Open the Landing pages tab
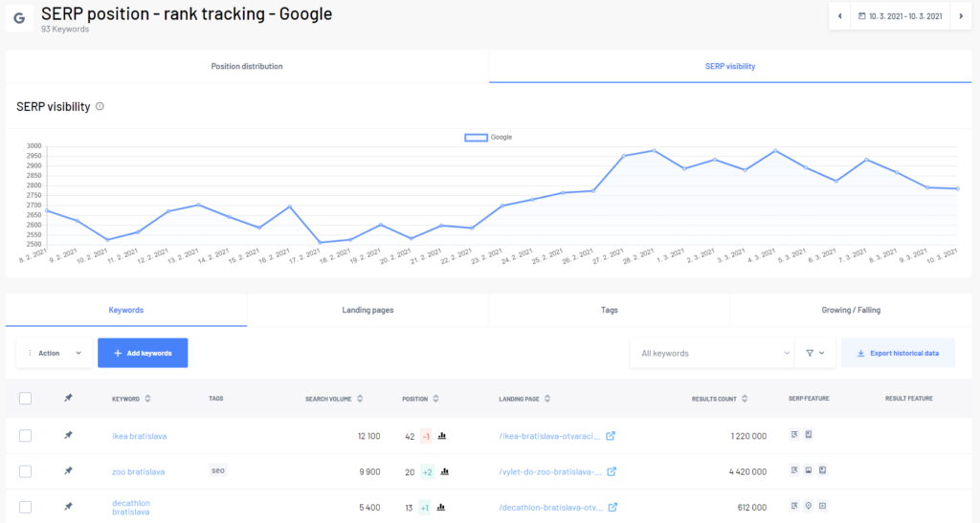The image size is (980, 523). [x=367, y=310]
